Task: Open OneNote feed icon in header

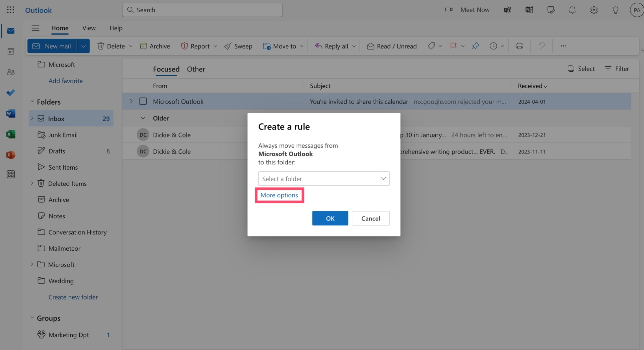Action: pyautogui.click(x=529, y=10)
